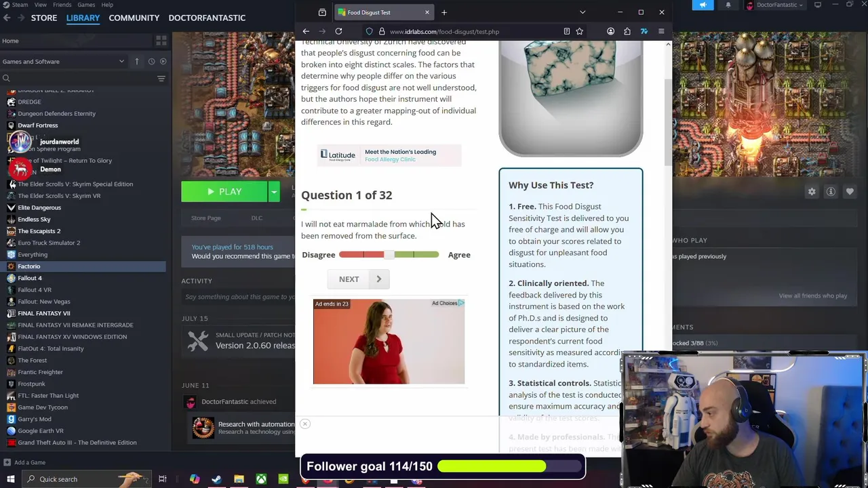The height and width of the screenshot is (488, 868).
Task: Click the green PLAY button for Factorio
Action: click(224, 192)
